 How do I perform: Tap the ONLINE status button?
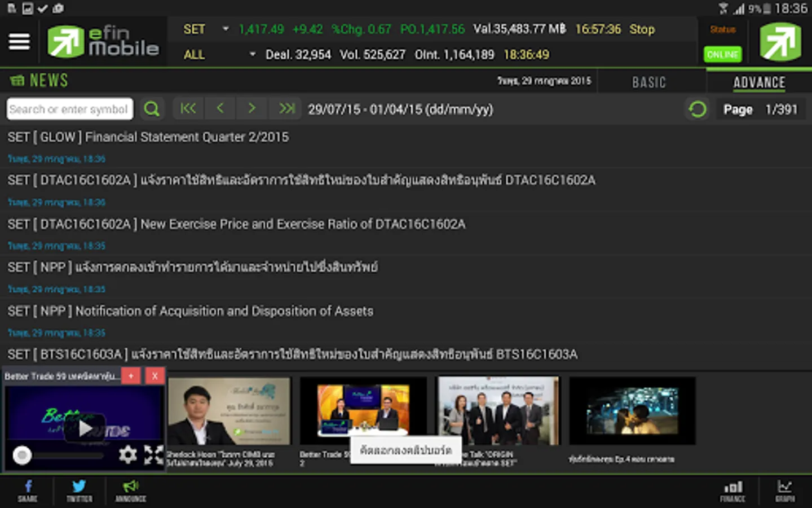(x=722, y=55)
